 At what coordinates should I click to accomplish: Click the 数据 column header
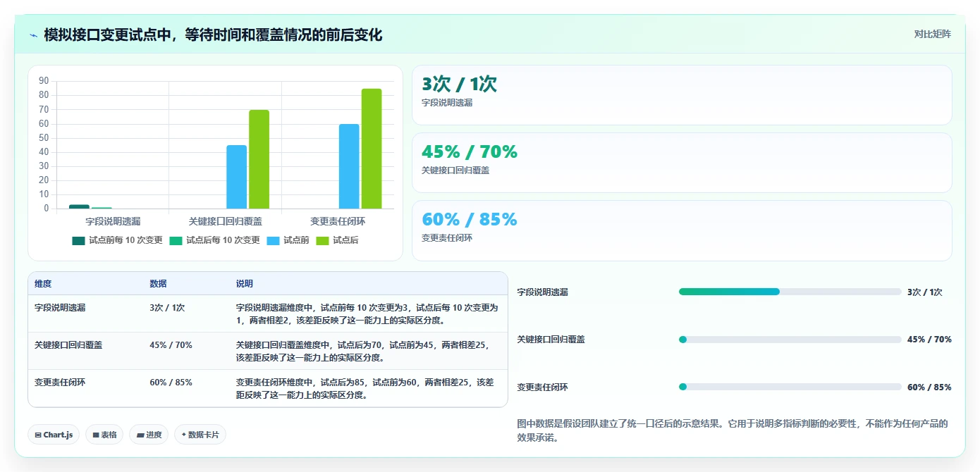point(159,284)
